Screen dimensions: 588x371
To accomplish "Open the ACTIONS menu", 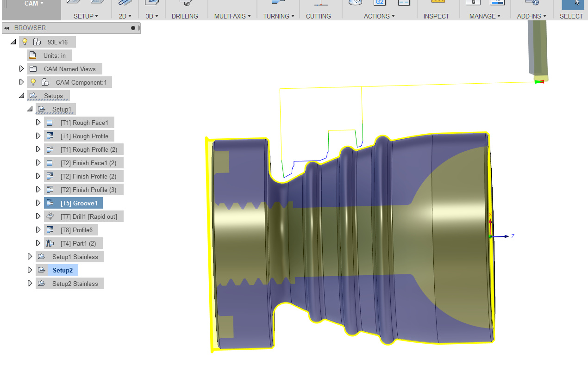I will [379, 16].
